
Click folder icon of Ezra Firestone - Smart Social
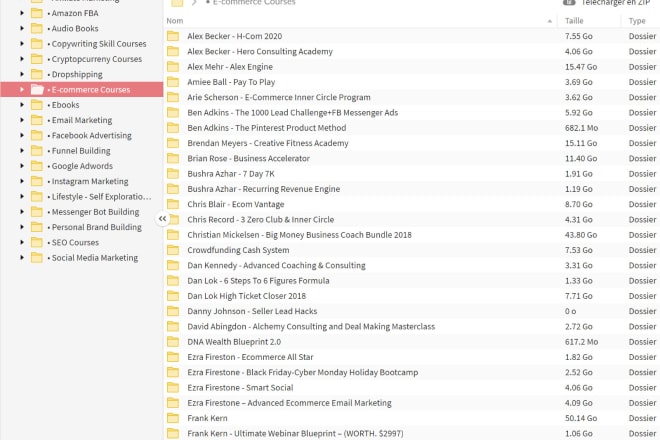tap(173, 388)
